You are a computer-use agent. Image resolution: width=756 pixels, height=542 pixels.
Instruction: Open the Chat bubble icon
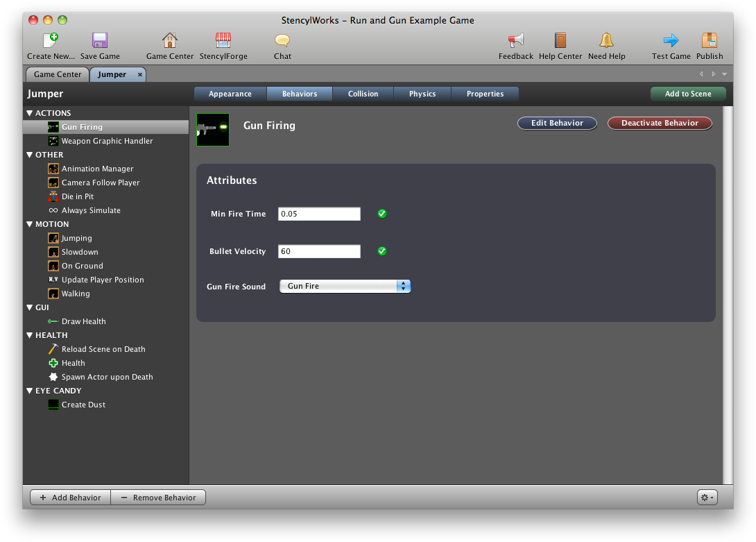(x=282, y=41)
